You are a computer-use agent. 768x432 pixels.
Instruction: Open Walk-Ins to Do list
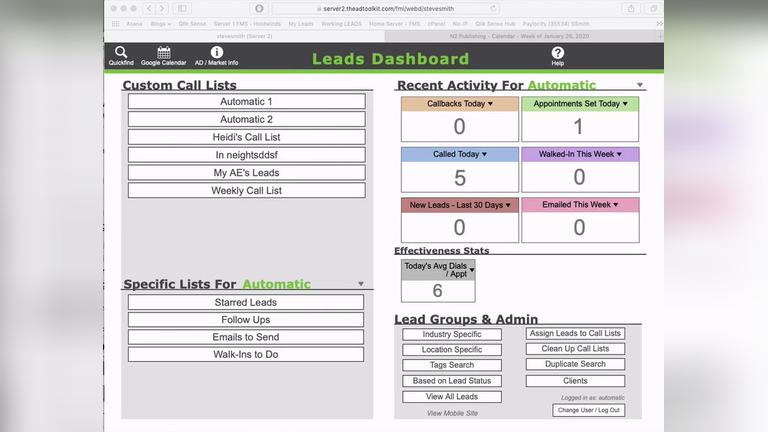pos(246,354)
